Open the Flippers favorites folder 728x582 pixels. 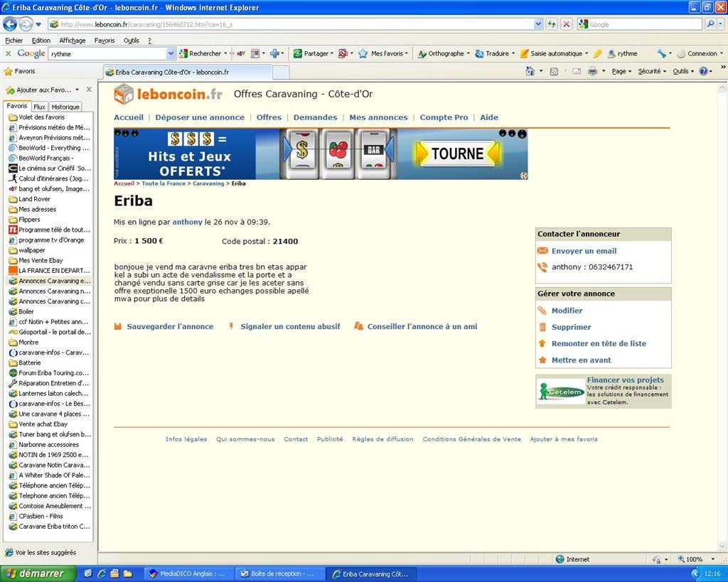(x=28, y=220)
